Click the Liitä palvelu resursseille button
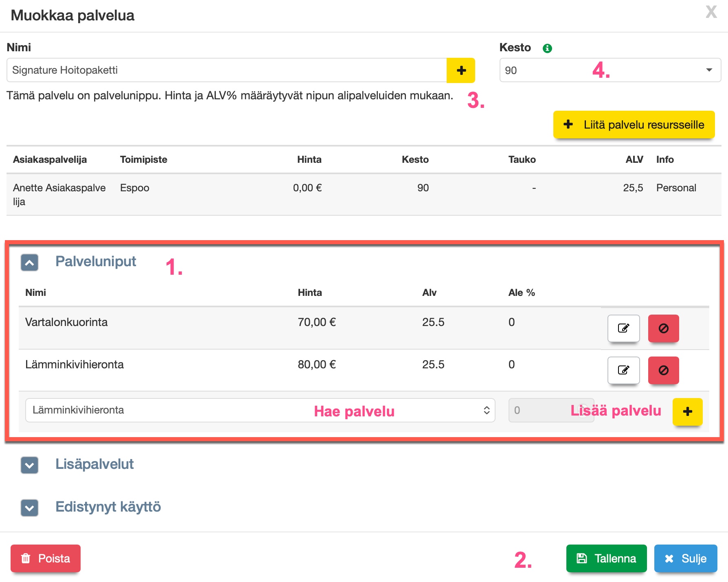 pos(634,125)
